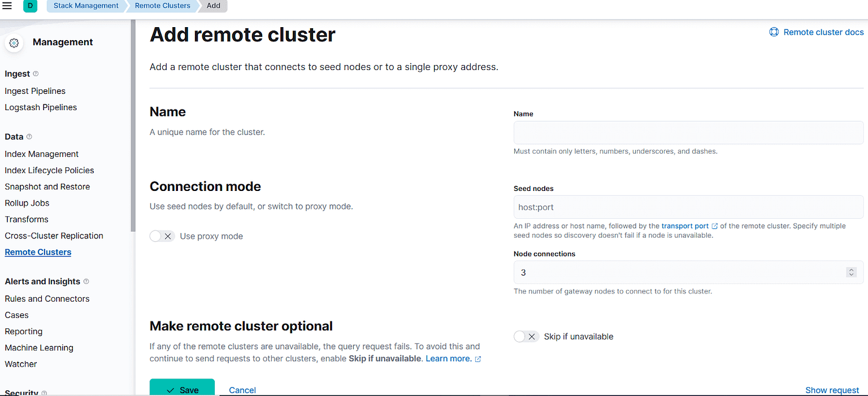The height and width of the screenshot is (396, 868).
Task: Decrement Node connections with the down arrow
Action: tap(851, 275)
